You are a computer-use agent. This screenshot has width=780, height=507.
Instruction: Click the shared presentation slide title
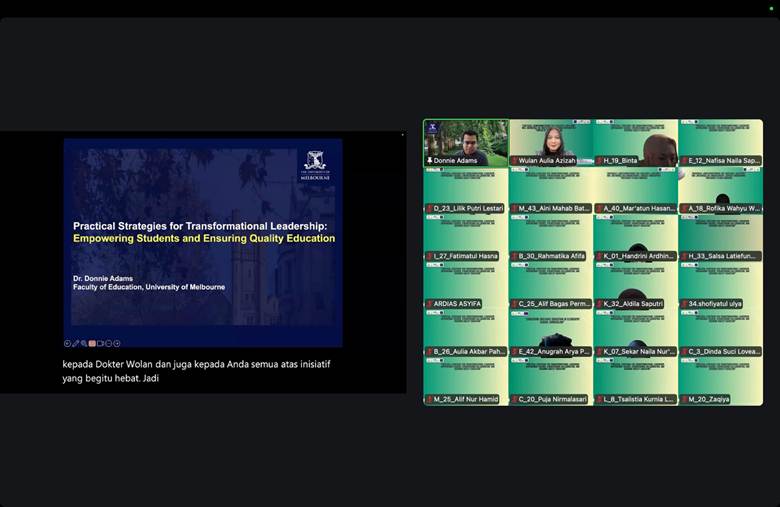pyautogui.click(x=203, y=233)
